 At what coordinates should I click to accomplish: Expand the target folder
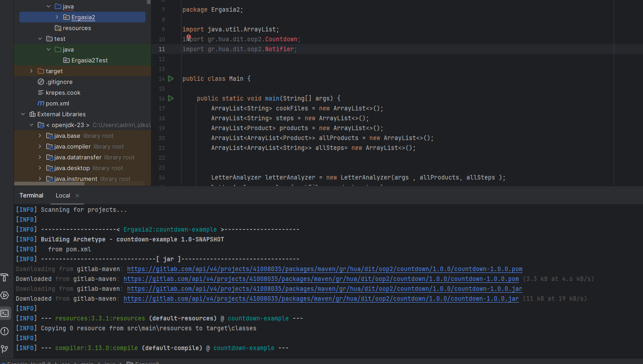tap(31, 71)
